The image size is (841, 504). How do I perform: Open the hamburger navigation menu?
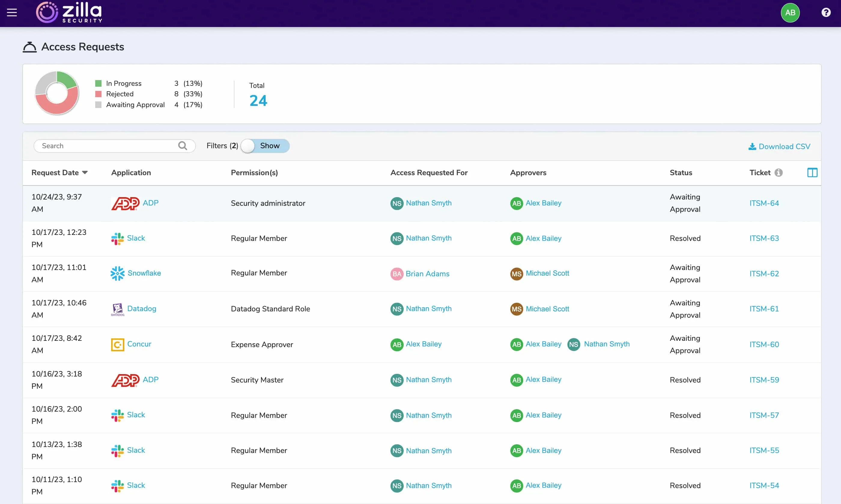[x=12, y=13]
